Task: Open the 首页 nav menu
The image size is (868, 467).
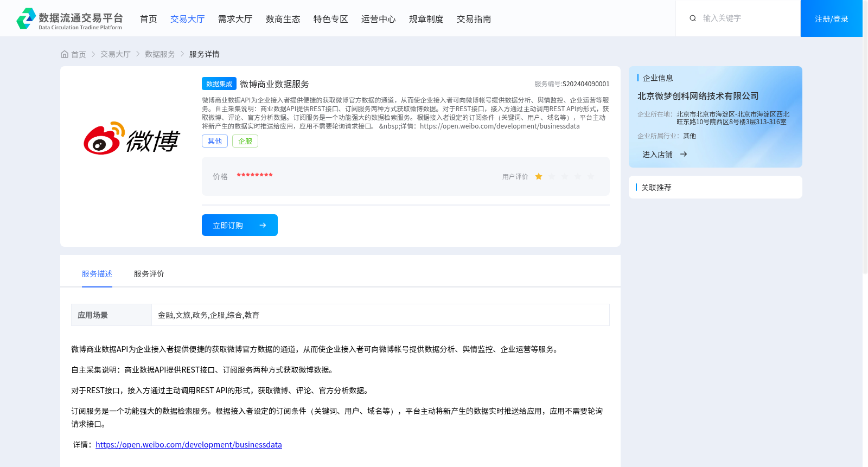Action: pyautogui.click(x=149, y=19)
